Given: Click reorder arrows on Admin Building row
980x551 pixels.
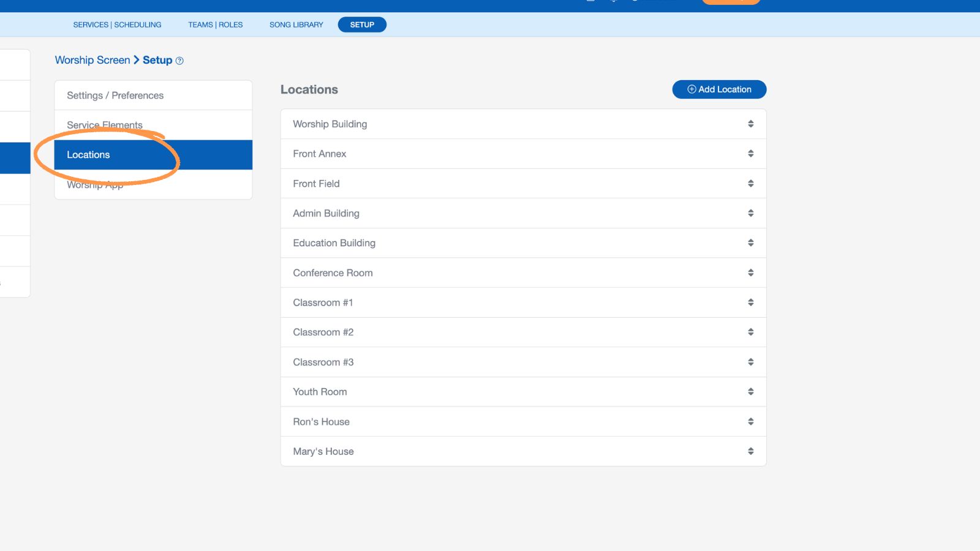Looking at the screenshot, I should pyautogui.click(x=750, y=213).
